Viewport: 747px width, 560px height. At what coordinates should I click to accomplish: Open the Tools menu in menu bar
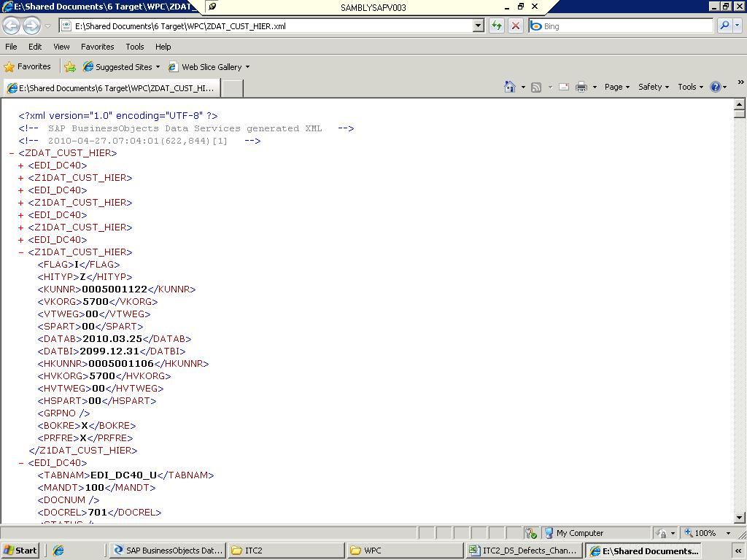click(x=135, y=47)
